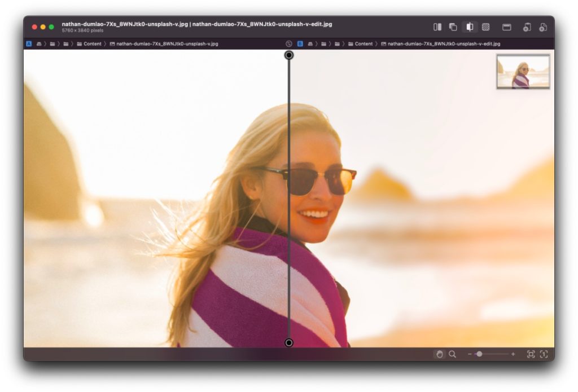Click unsplash-v.jpg file in left path bar

click(x=167, y=43)
